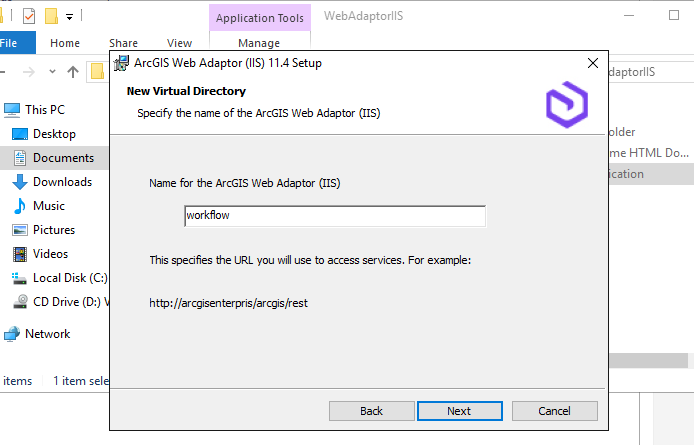Open the Videos filmstrip icon
The width and height of the screenshot is (694, 445).
(x=20, y=254)
